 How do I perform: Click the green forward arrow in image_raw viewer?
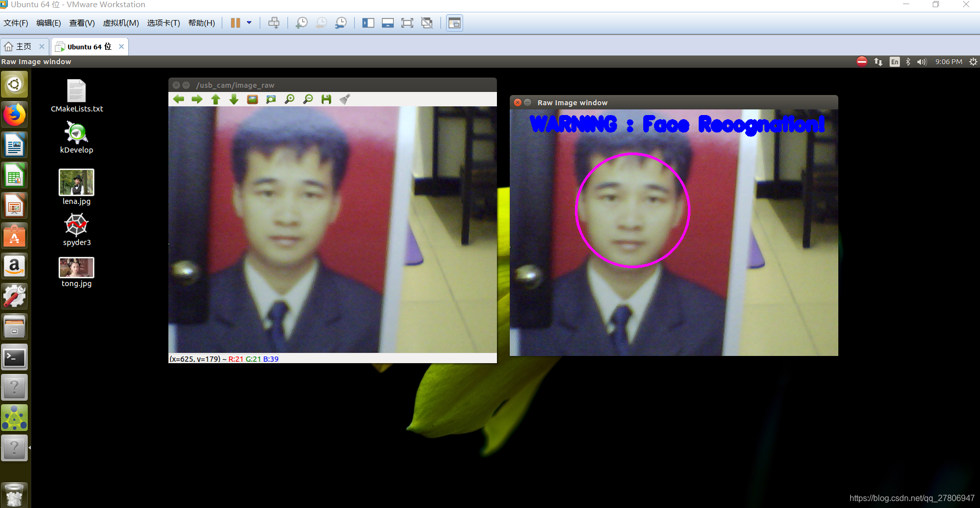coord(197,99)
